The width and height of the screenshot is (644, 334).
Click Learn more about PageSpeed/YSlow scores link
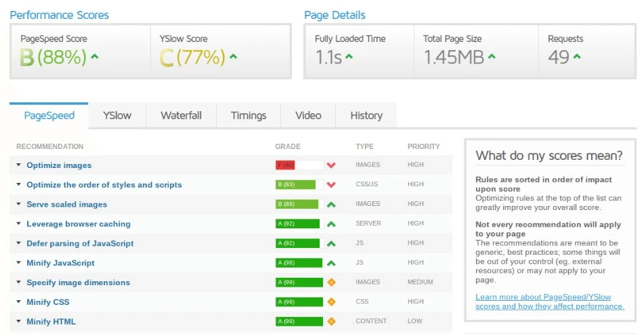tap(550, 301)
